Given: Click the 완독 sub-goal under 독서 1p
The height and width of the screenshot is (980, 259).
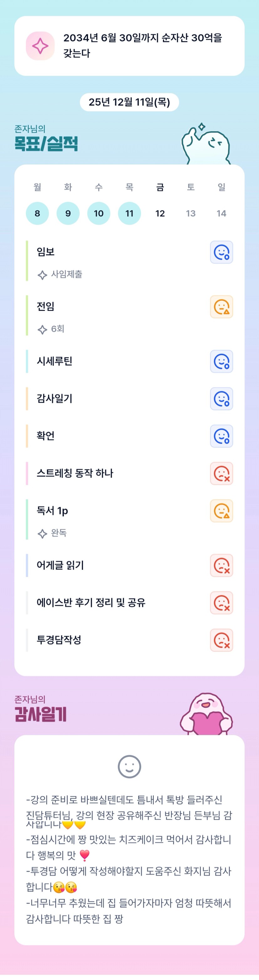Looking at the screenshot, I should (59, 533).
